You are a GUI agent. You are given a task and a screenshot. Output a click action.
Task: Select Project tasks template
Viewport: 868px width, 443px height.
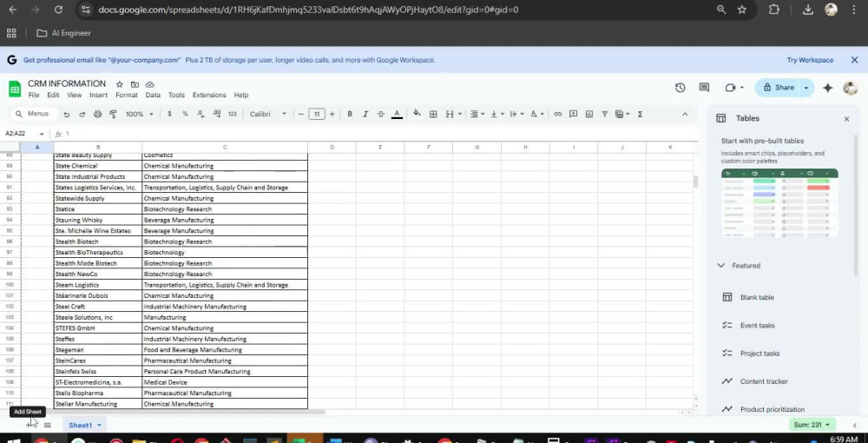point(759,354)
